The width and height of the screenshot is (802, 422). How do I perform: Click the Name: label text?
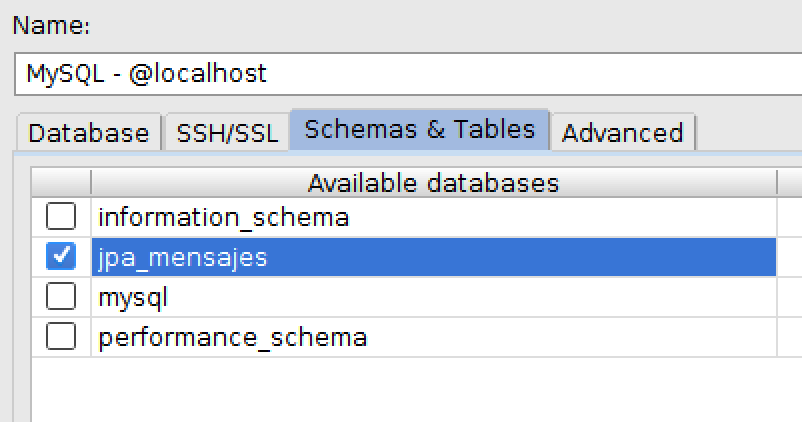(51, 26)
